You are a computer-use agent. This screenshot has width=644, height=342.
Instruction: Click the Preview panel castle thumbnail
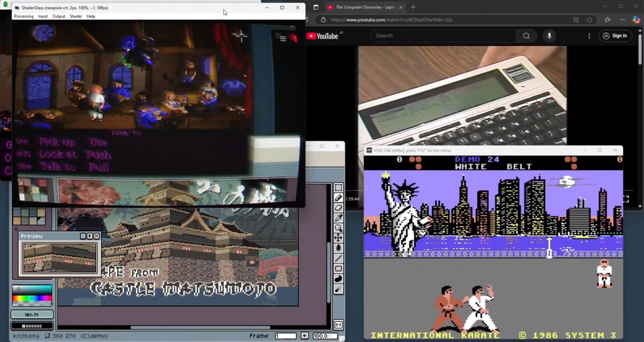click(59, 259)
